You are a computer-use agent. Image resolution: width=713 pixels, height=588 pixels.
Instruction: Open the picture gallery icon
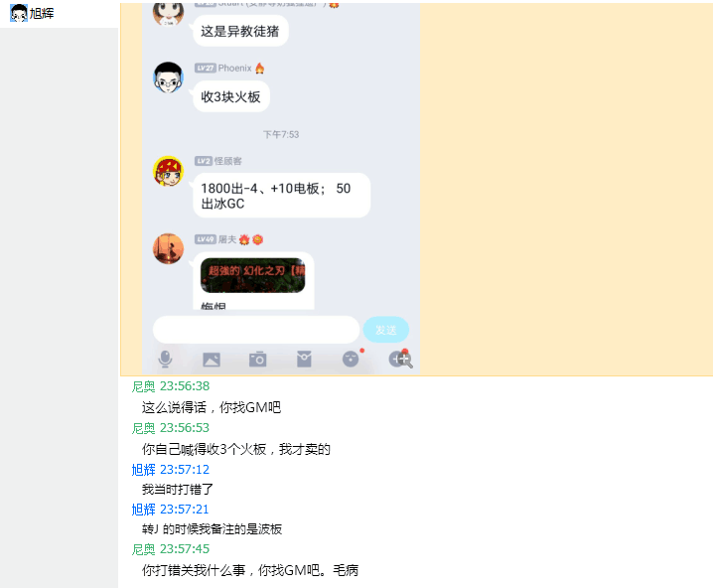pyautogui.click(x=212, y=360)
